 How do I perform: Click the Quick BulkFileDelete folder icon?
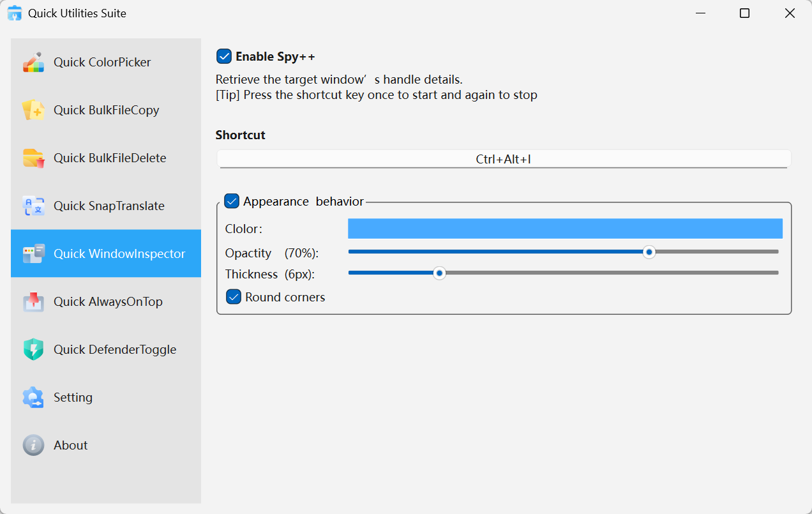click(33, 158)
